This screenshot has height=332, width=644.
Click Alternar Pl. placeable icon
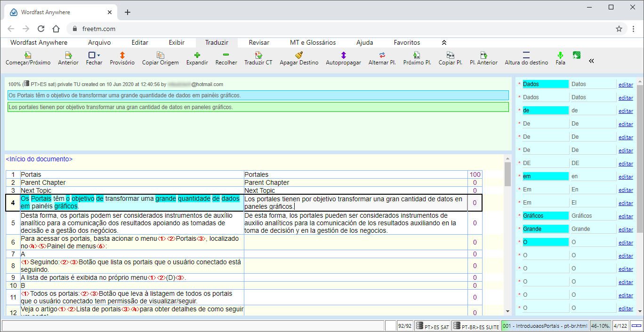(382, 55)
